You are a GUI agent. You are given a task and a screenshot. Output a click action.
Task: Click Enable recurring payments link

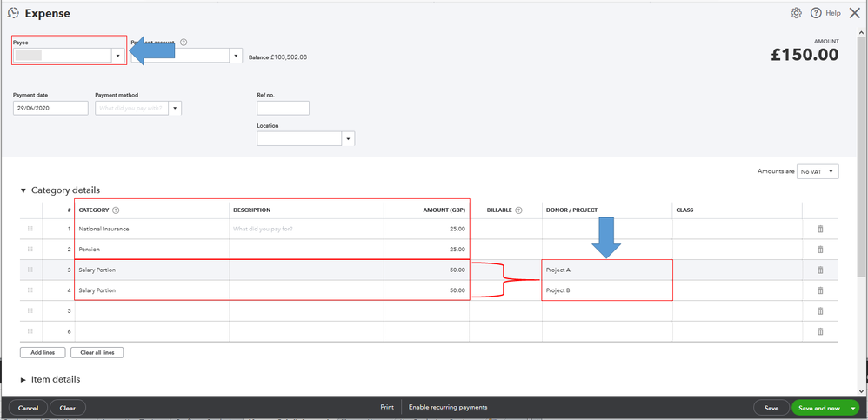[x=448, y=407]
